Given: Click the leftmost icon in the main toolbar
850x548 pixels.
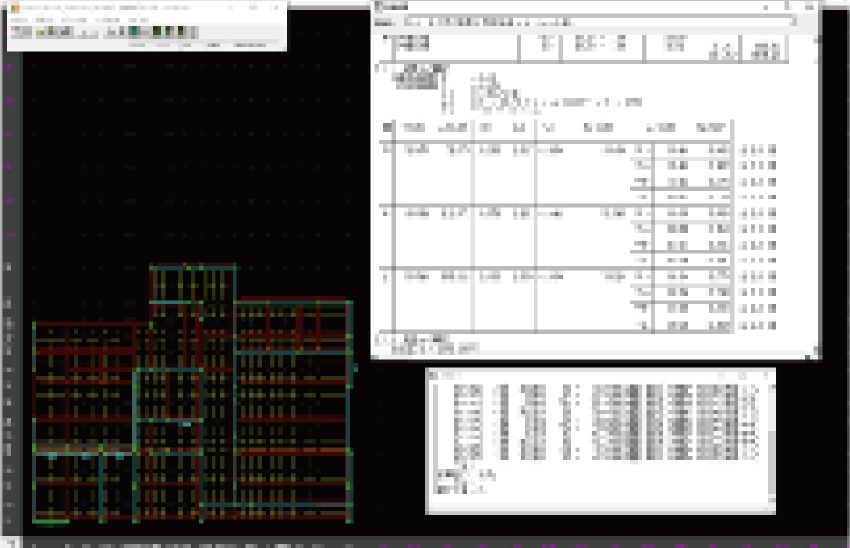Looking at the screenshot, I should point(17,31).
